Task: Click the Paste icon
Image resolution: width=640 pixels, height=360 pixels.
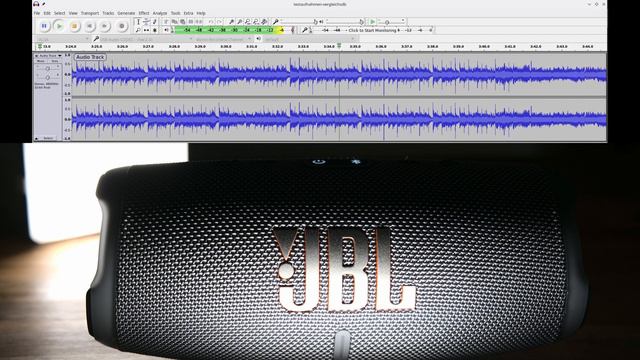Action: pos(182,22)
